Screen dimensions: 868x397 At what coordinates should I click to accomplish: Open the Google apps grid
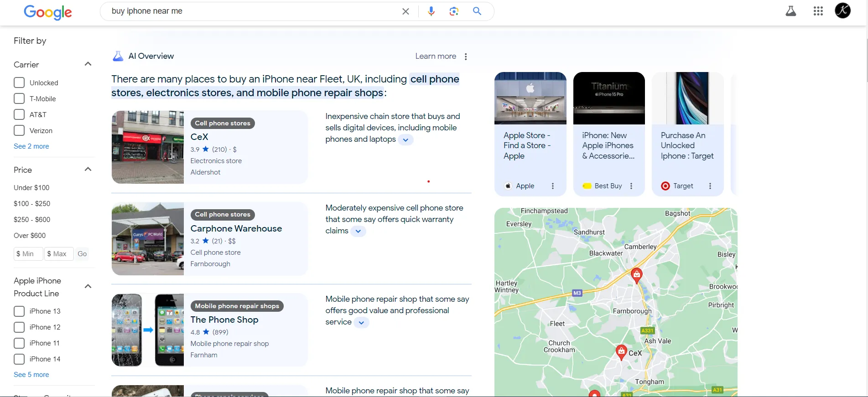pyautogui.click(x=818, y=11)
